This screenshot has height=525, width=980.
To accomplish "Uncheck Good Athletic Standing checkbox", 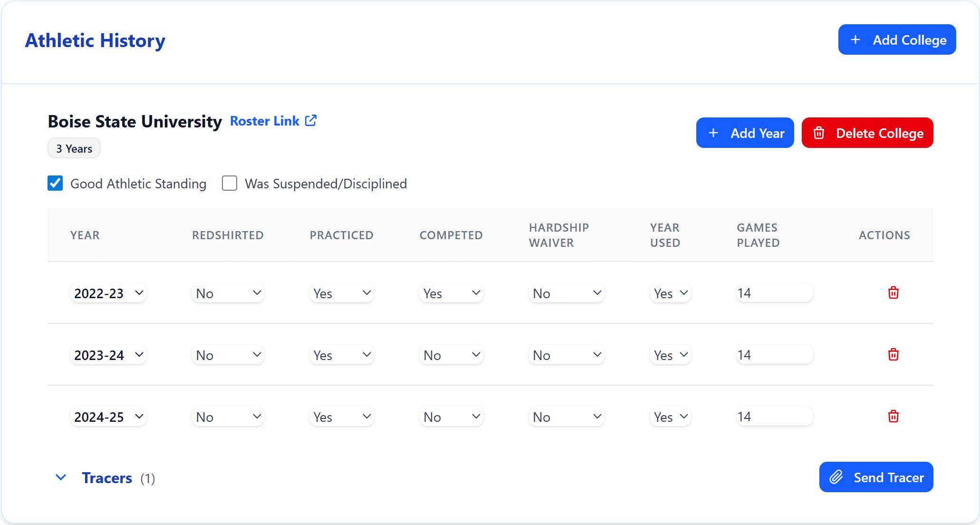I will click(55, 184).
